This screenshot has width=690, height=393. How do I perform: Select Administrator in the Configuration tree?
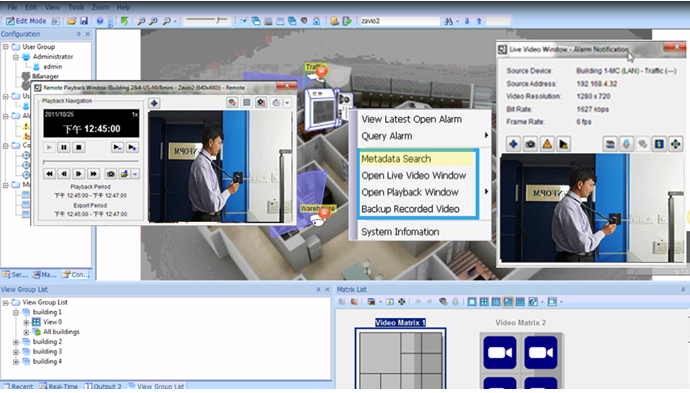tap(53, 56)
